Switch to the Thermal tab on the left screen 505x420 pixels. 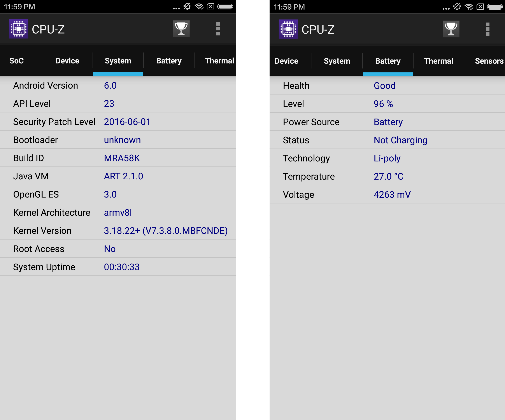tap(219, 61)
